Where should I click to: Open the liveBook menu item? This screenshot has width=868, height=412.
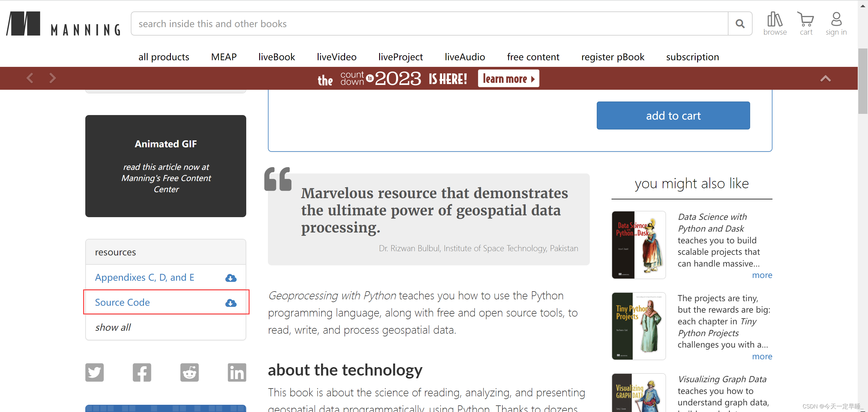(276, 57)
